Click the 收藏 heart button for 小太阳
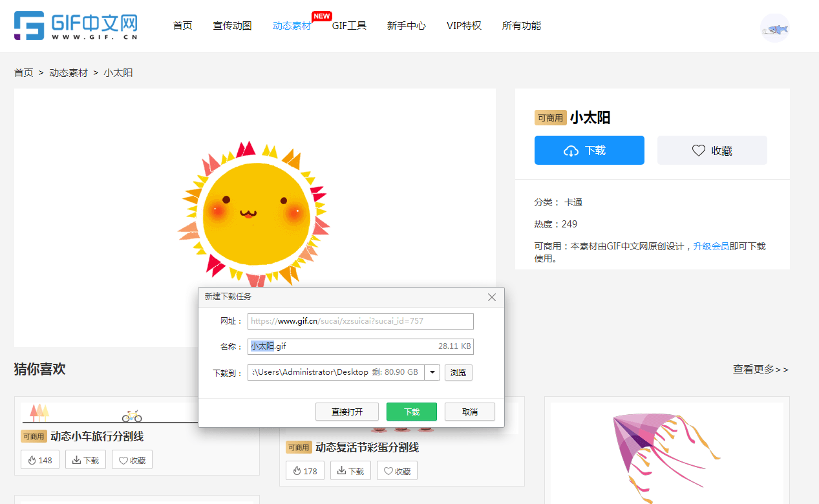The height and width of the screenshot is (504, 819). point(712,151)
